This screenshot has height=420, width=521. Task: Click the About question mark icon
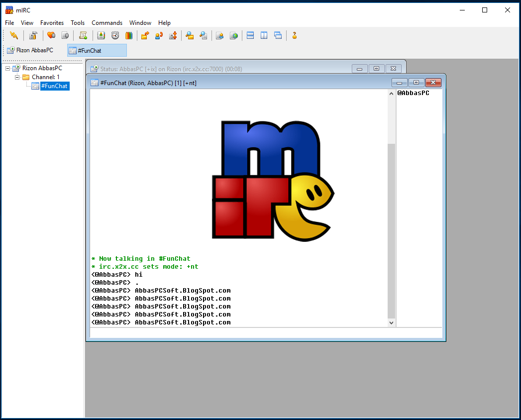(x=295, y=35)
